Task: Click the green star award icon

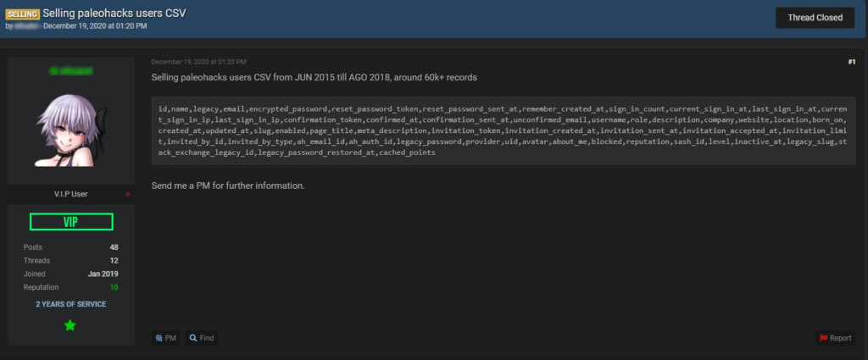Action: 70,325
